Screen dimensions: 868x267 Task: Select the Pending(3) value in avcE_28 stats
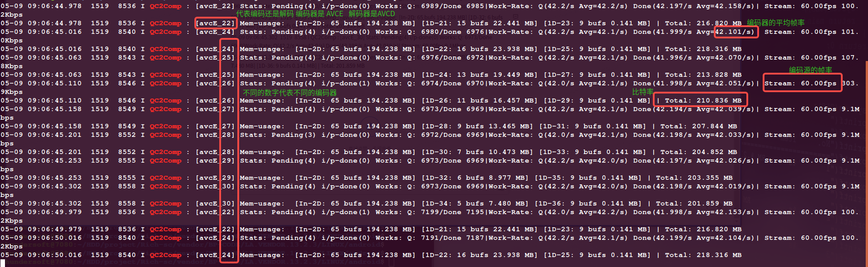[x=294, y=135]
